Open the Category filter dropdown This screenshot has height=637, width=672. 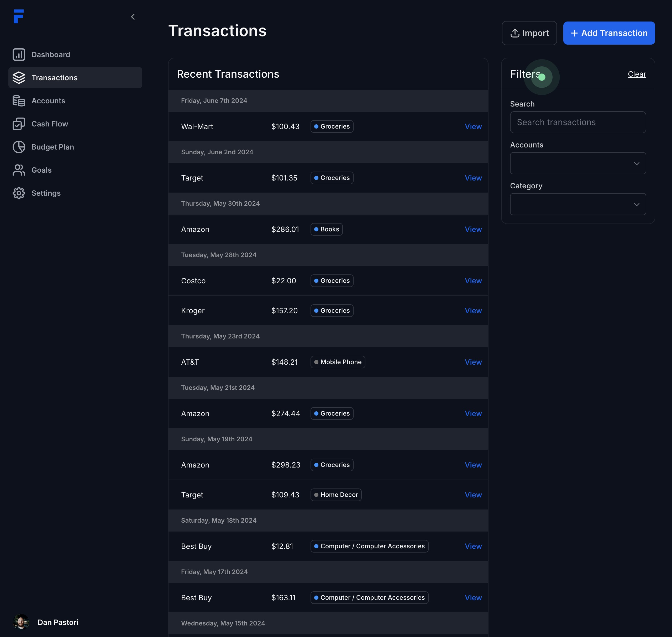pos(577,204)
